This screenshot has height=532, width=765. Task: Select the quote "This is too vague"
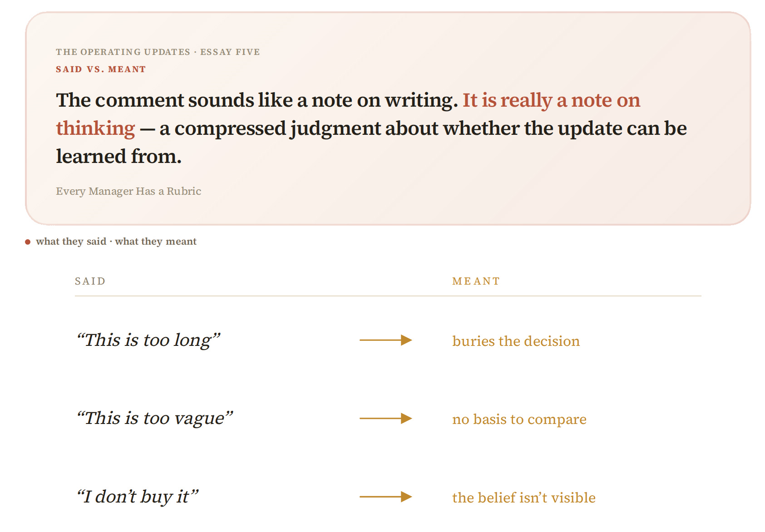154,418
